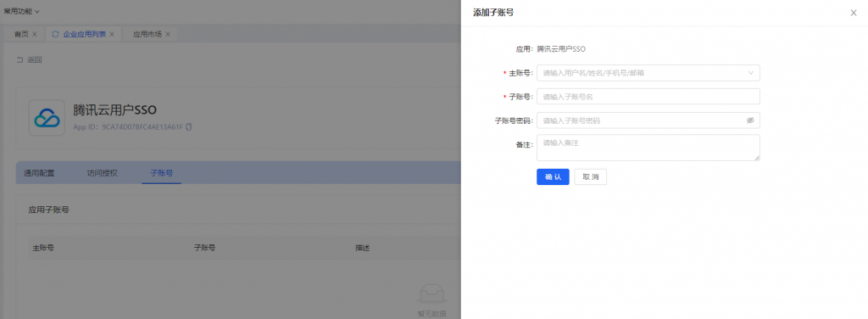868x319 pixels.
Task: Refresh icon on 企业应用列表 tab
Action: pos(55,34)
